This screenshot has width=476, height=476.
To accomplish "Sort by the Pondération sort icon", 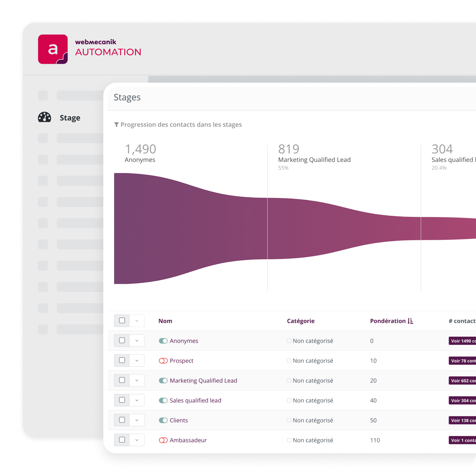I will 410,321.
